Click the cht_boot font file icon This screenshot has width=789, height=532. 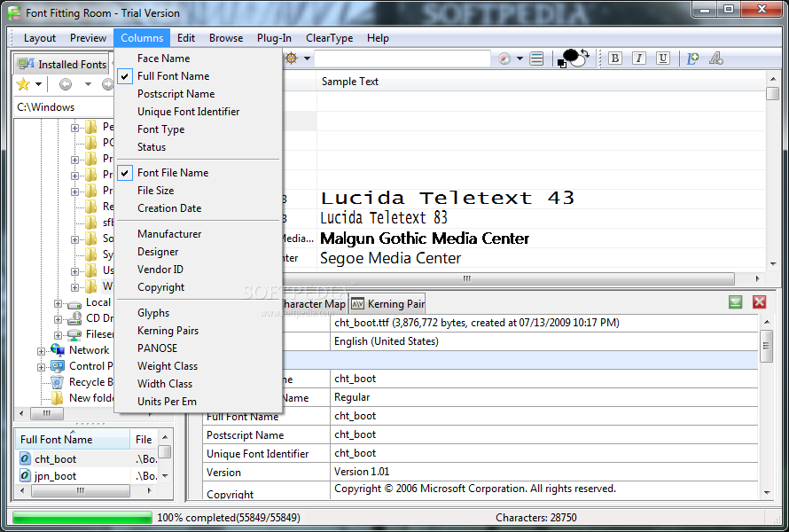25,458
